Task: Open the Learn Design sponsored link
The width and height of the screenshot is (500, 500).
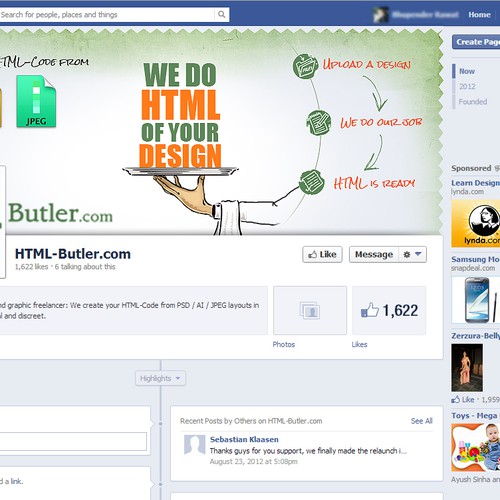Action: click(475, 183)
